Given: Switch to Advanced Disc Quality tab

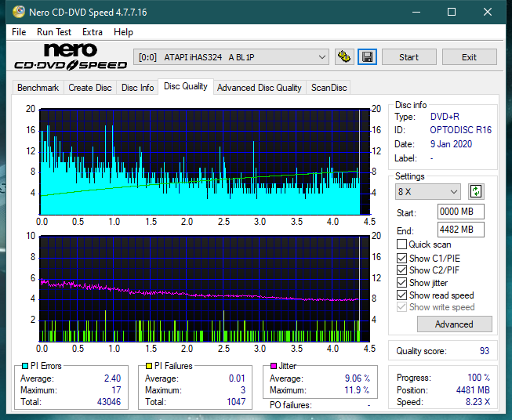Looking at the screenshot, I should point(259,88).
